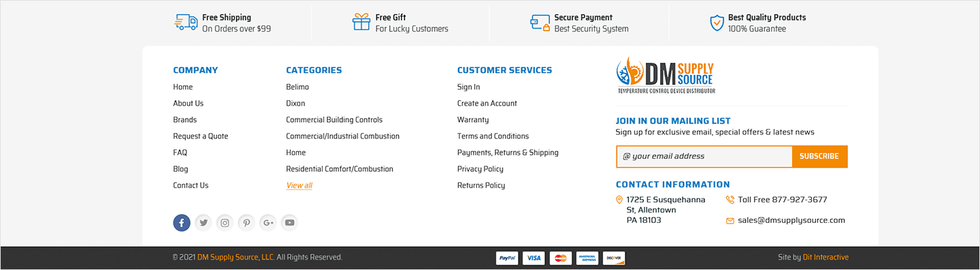Viewport: 980px width, 270px height.
Task: Click the Visa card icon
Action: tap(534, 258)
